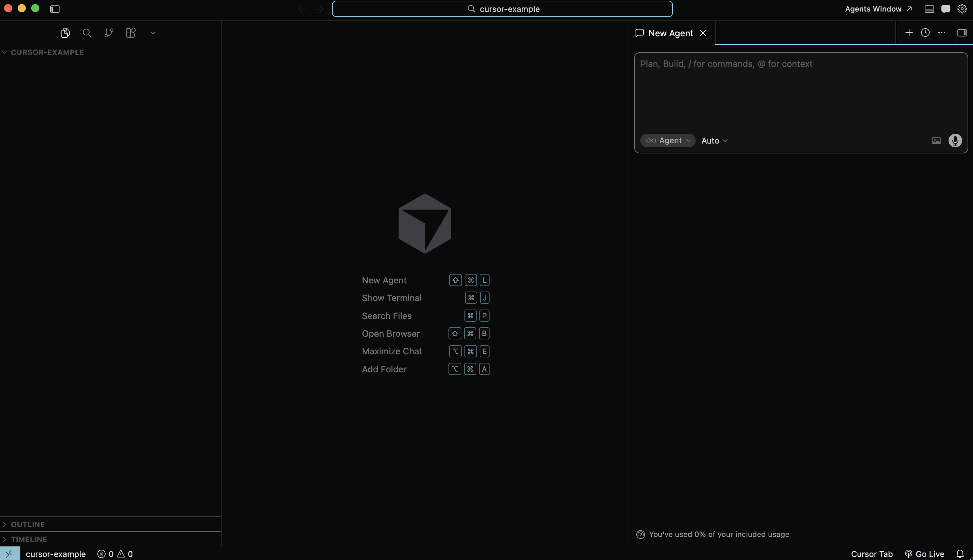Viewport: 973px width, 560px height.
Task: Open errors count in status bar
Action: 106,554
